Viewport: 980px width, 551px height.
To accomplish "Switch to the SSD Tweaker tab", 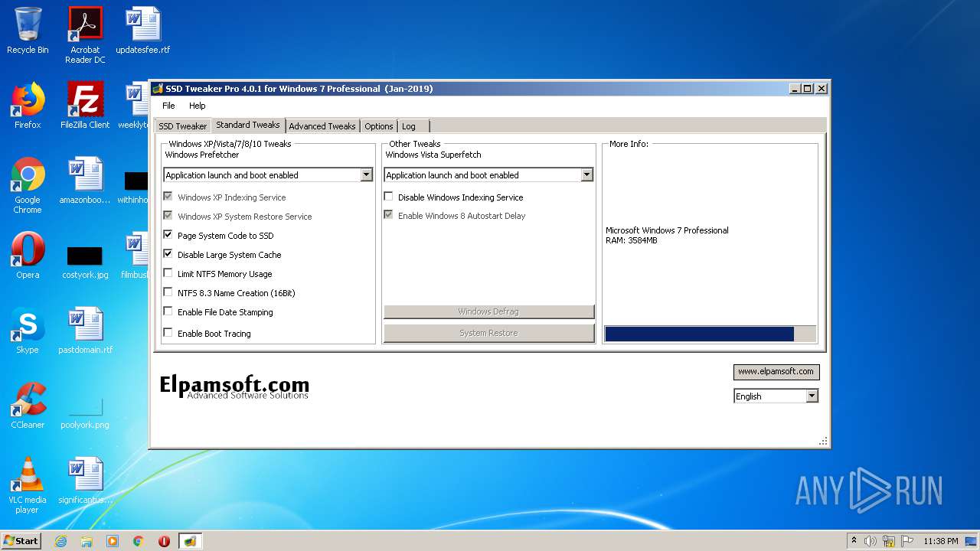I will tap(182, 126).
